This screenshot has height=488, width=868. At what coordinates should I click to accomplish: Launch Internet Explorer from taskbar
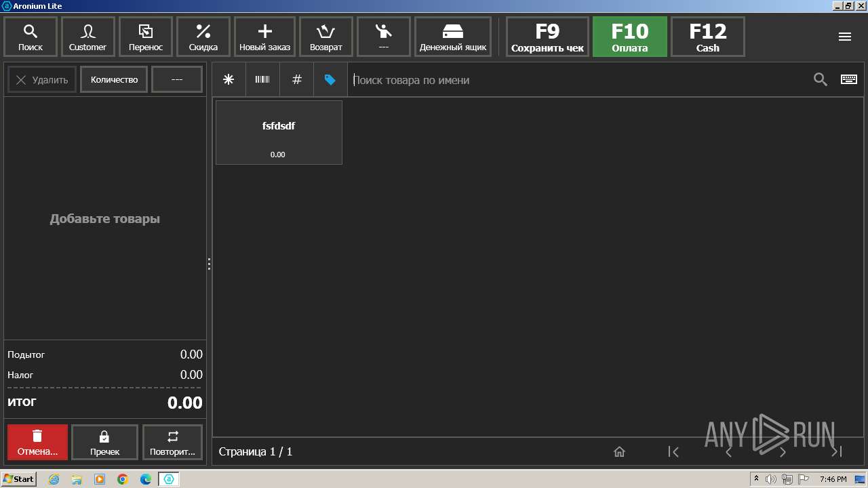[x=54, y=479]
